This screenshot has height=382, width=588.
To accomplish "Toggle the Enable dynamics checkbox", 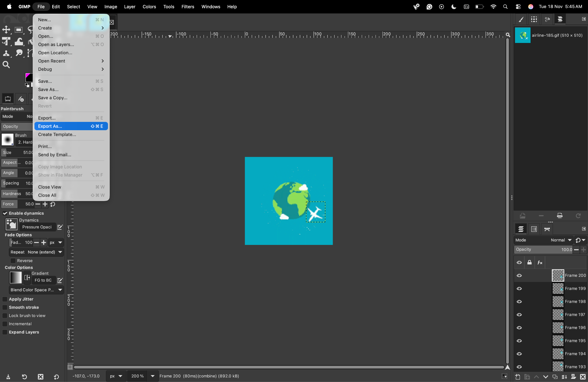I will 5,213.
